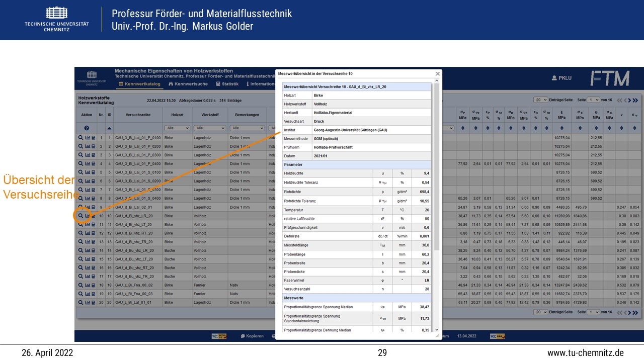Sort the G MPa column
This screenshot has height=362, width=644.
point(596,128)
